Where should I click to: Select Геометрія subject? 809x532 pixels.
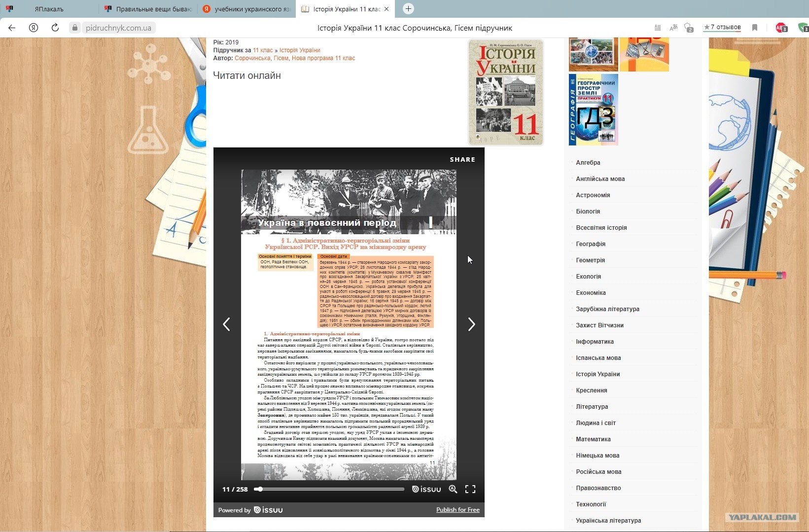tap(590, 260)
